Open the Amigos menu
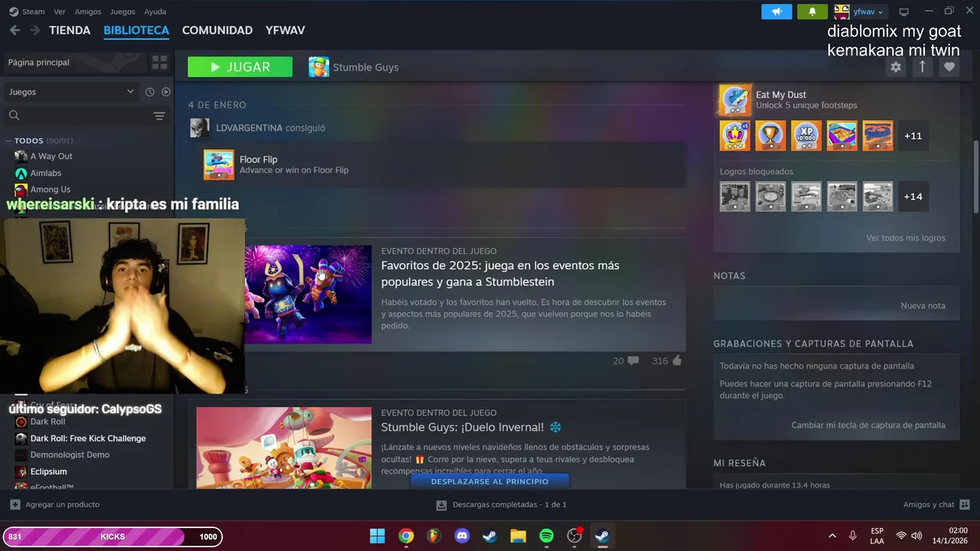This screenshot has width=980, height=551. pos(88,11)
